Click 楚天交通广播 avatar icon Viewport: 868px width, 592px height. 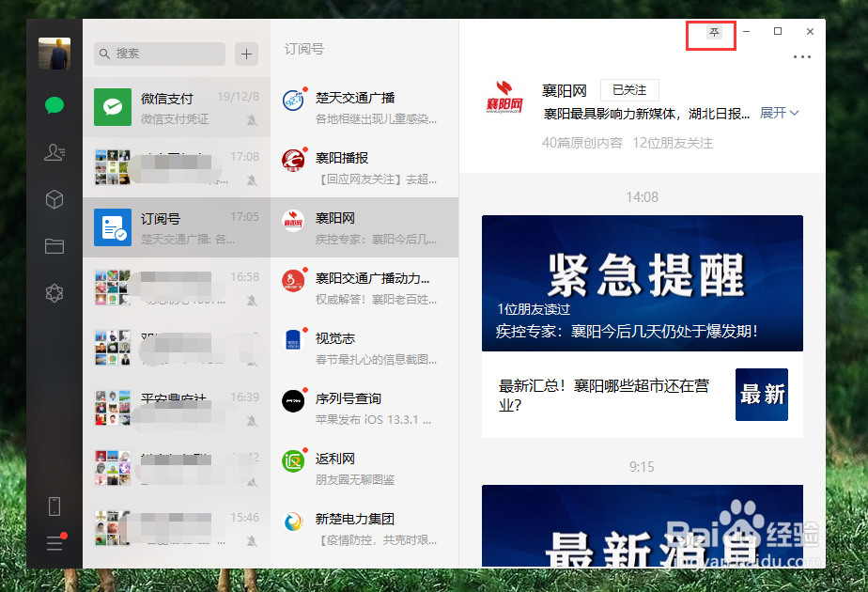coord(293,101)
